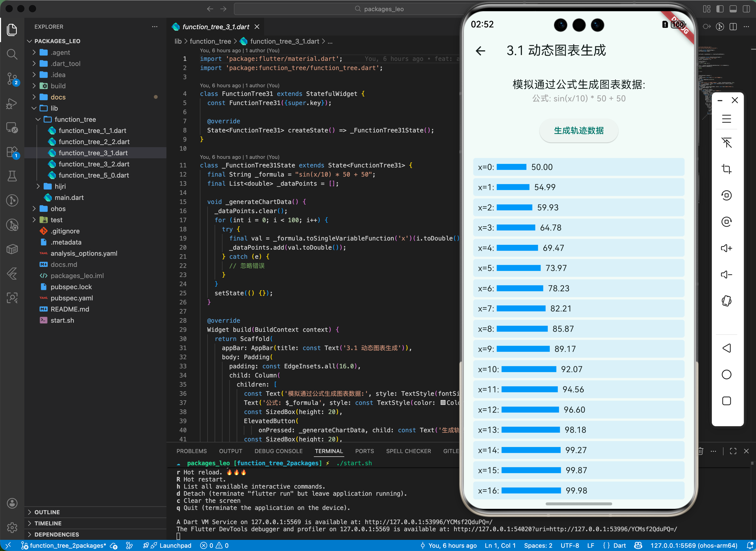
Task: Open the Source Control view
Action: click(x=12, y=79)
